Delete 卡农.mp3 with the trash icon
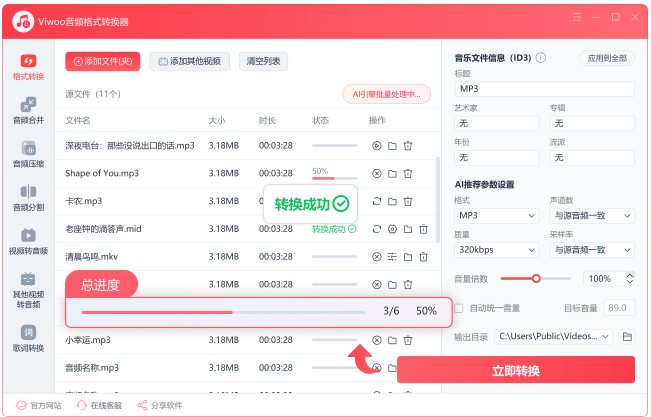 [408, 201]
